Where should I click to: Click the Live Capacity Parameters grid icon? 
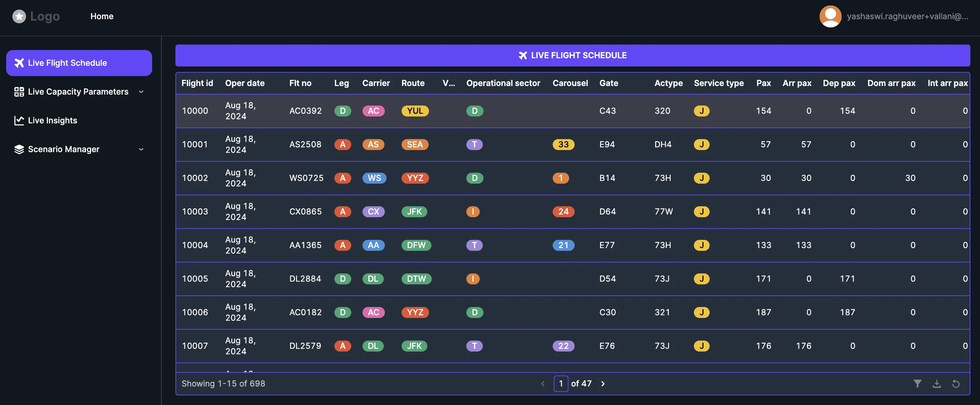pyautogui.click(x=19, y=91)
